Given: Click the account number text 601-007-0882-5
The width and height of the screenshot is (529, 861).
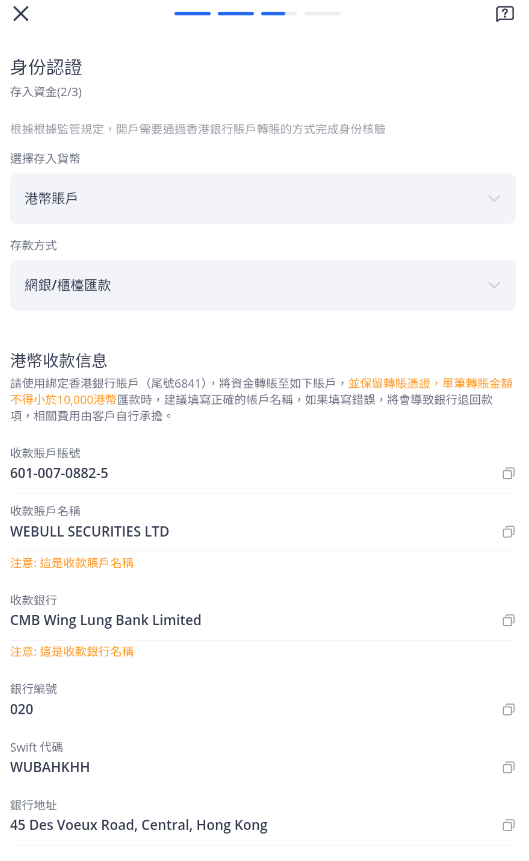Looking at the screenshot, I should 59,473.
